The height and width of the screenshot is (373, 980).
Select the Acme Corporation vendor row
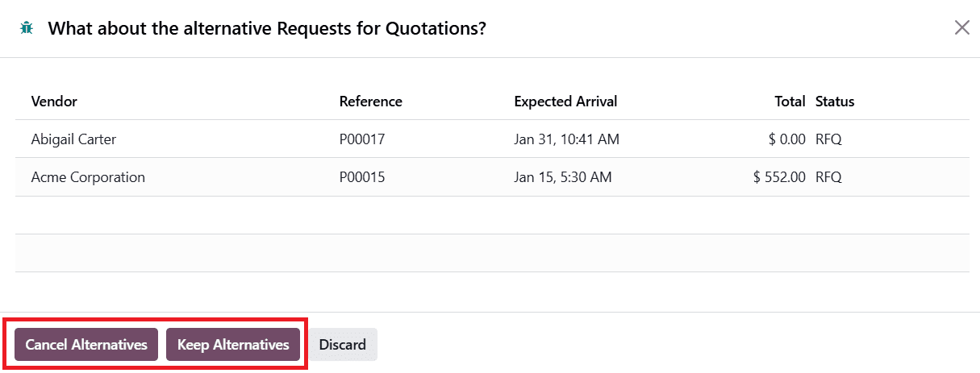click(88, 177)
